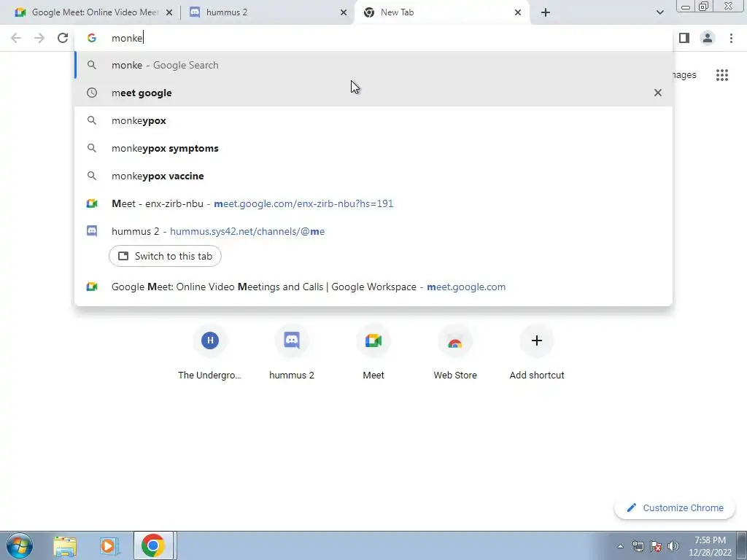Open the side panel icon
Image resolution: width=747 pixels, height=560 pixels.
(684, 38)
